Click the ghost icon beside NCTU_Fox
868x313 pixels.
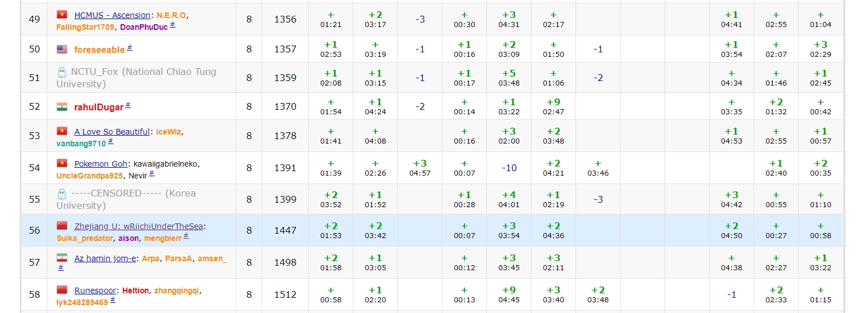[x=62, y=72]
